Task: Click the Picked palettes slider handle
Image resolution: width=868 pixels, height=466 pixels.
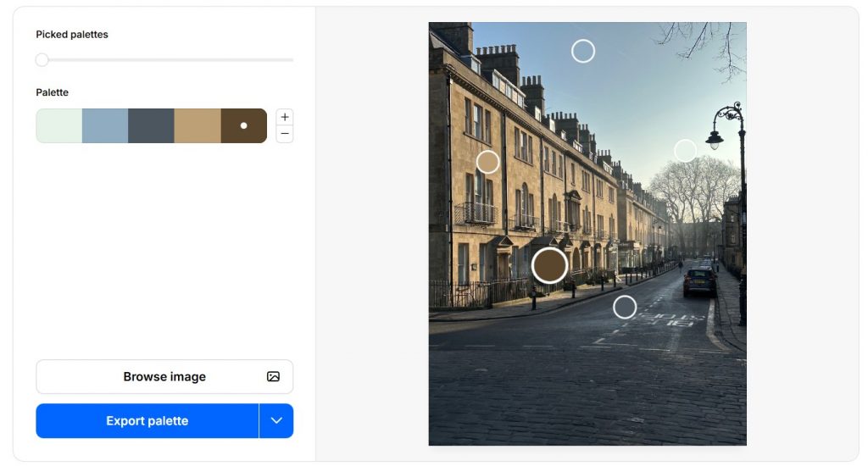Action: [x=42, y=60]
